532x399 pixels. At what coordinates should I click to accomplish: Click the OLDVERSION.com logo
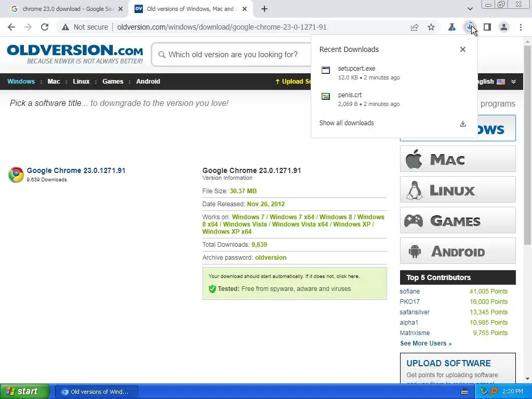click(75, 54)
